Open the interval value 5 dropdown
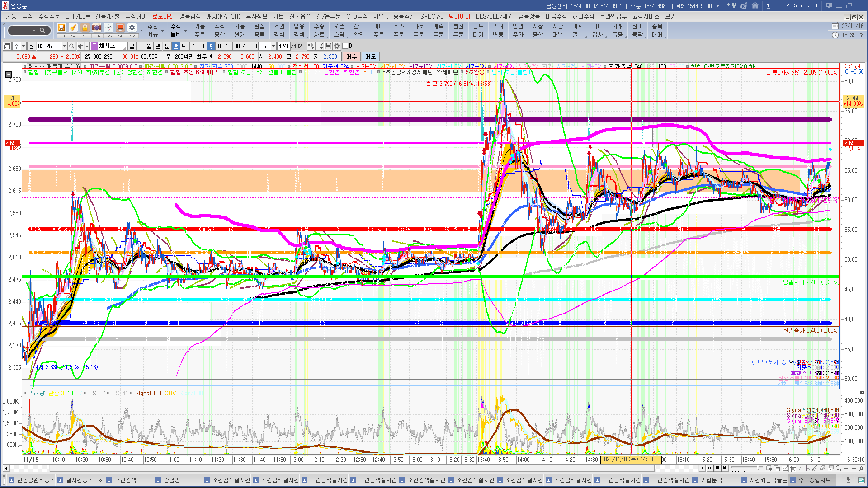The height and width of the screenshot is (488, 868). [273, 46]
